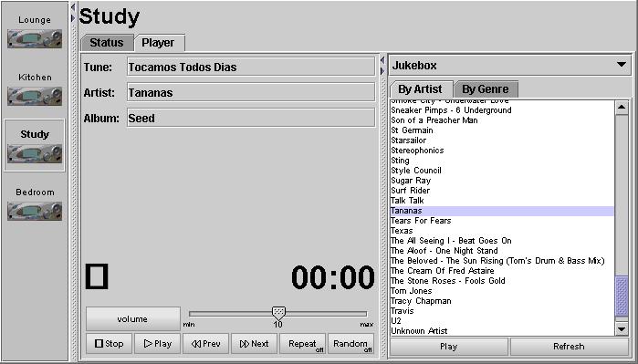638x364 pixels.
Task: Expand the room sidebar with right arrow
Action: point(73,18)
